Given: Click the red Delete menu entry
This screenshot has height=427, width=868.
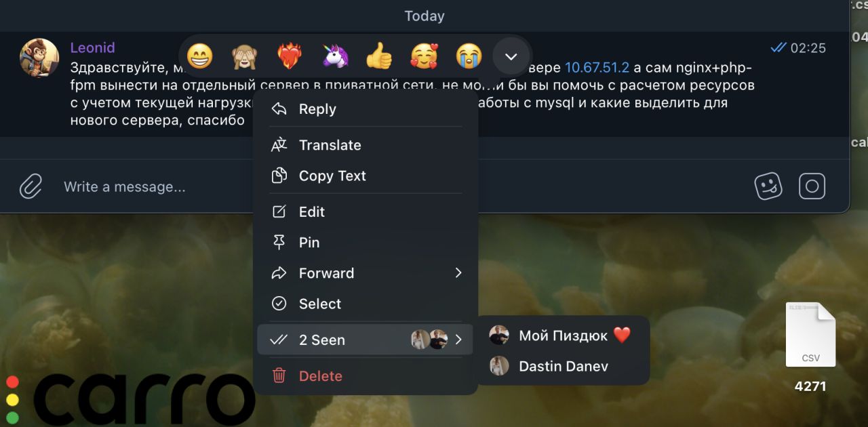Looking at the screenshot, I should 365,375.
